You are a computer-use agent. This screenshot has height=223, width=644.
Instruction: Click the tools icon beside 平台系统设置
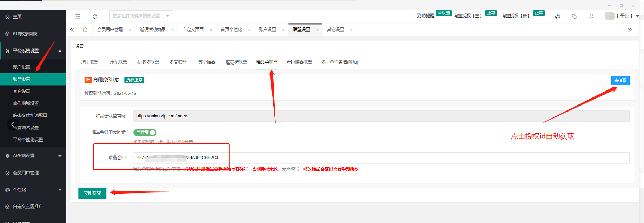pyautogui.click(x=7, y=51)
